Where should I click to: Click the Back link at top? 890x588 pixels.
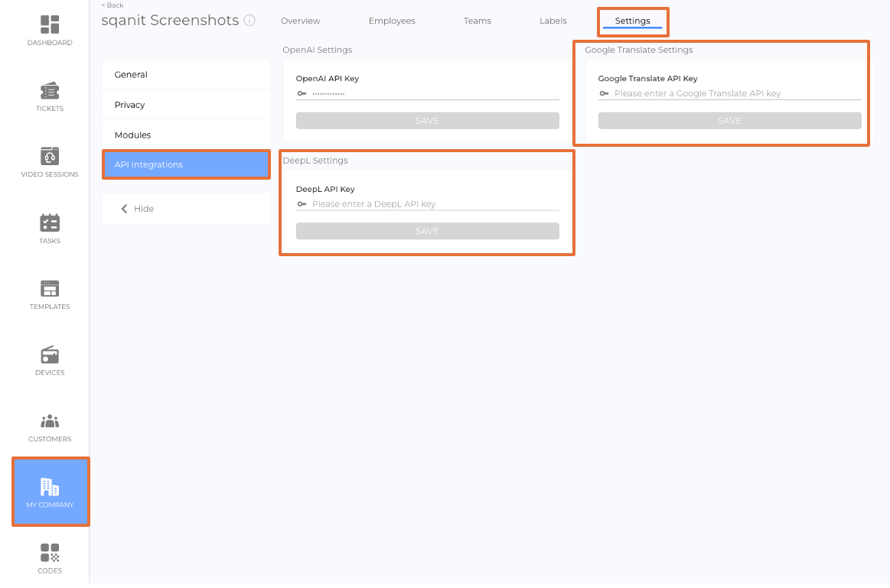[112, 5]
